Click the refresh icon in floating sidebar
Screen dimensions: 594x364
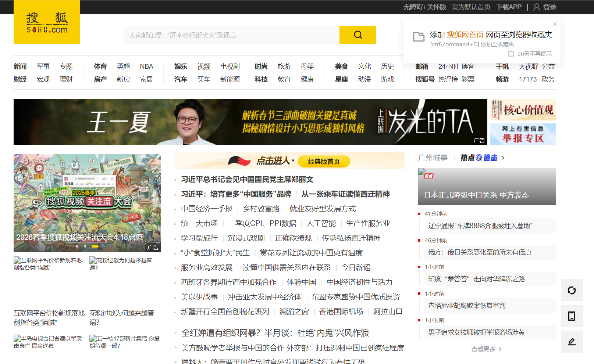(x=572, y=290)
